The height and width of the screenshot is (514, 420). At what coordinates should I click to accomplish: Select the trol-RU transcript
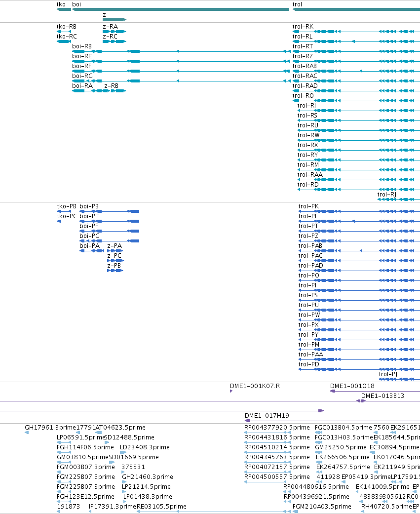coord(307,125)
